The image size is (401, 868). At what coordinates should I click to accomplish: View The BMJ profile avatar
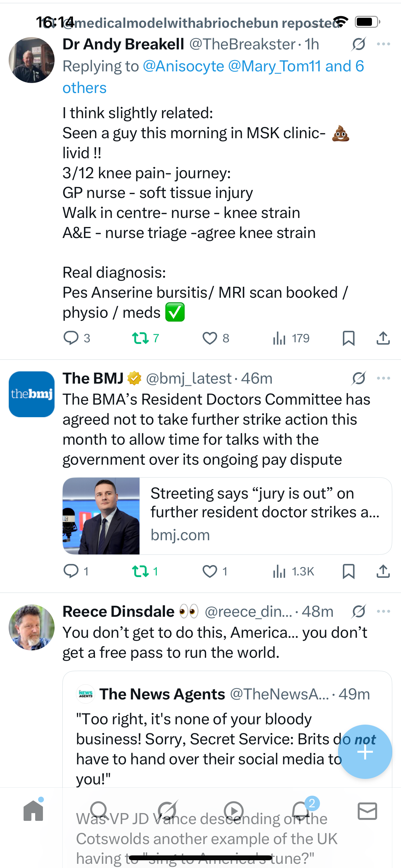[x=32, y=394]
